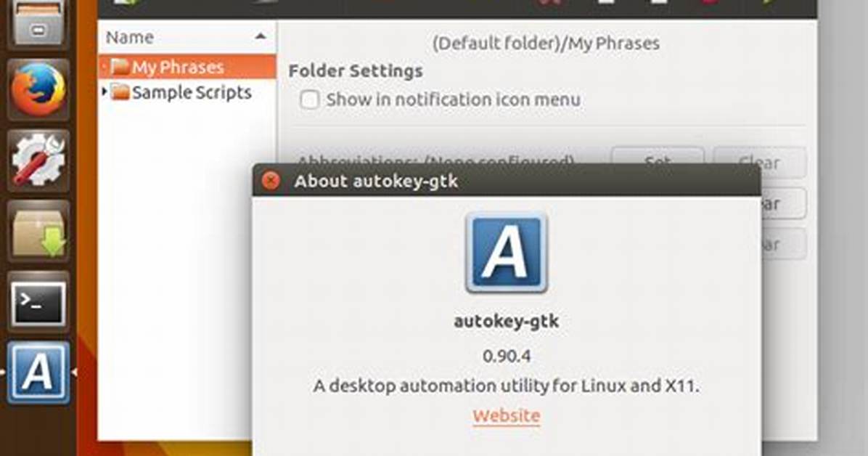
Task: Open Firefox from the dock
Action: [x=38, y=90]
